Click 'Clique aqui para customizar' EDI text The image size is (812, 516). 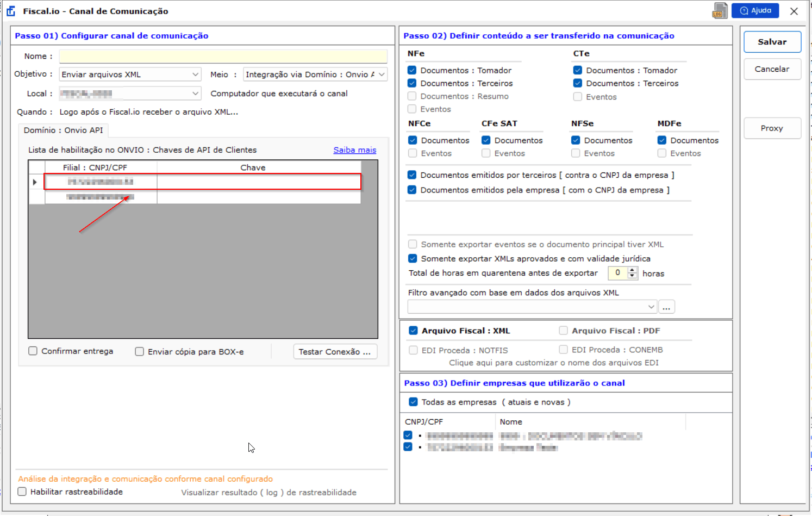554,363
